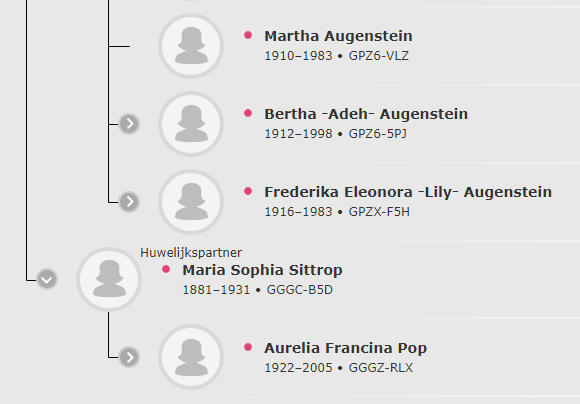Click the ID GPZ6-VLZ under Martha
Screen dimensions: 580x404
click(378, 56)
